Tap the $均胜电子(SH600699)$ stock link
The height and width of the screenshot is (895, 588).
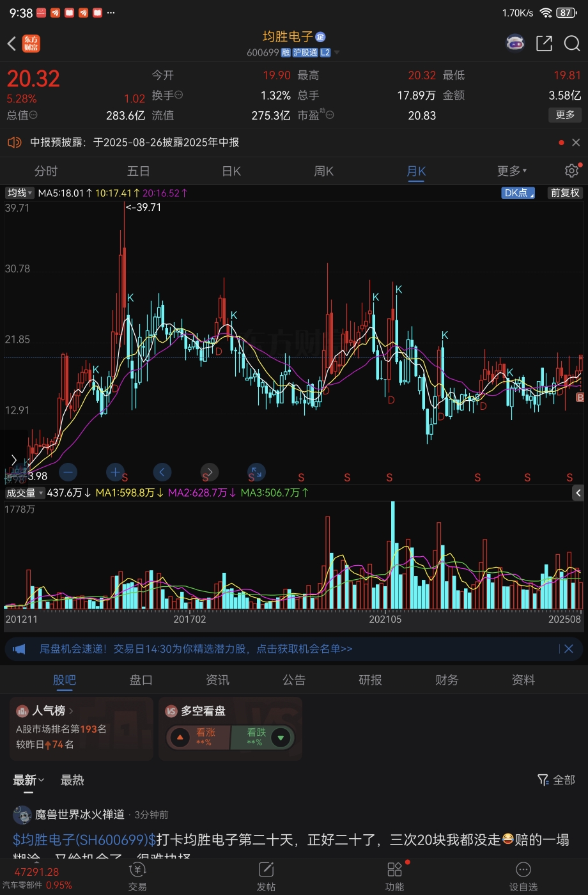[84, 839]
